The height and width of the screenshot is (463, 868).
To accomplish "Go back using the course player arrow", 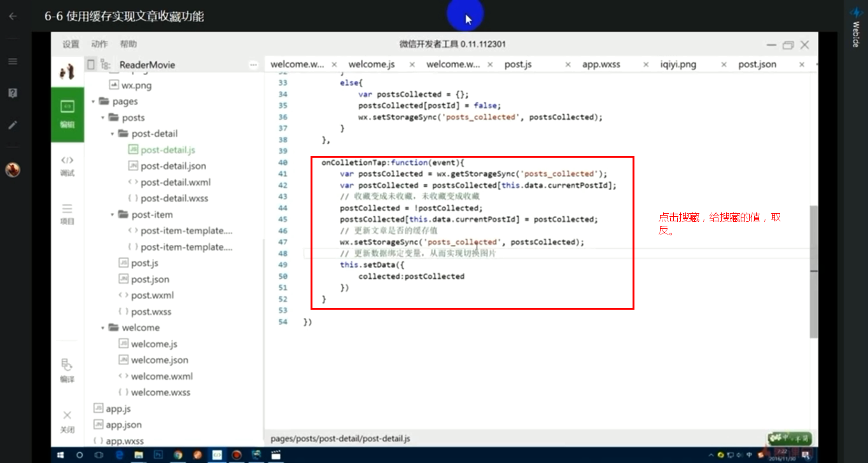I will pyautogui.click(x=13, y=17).
